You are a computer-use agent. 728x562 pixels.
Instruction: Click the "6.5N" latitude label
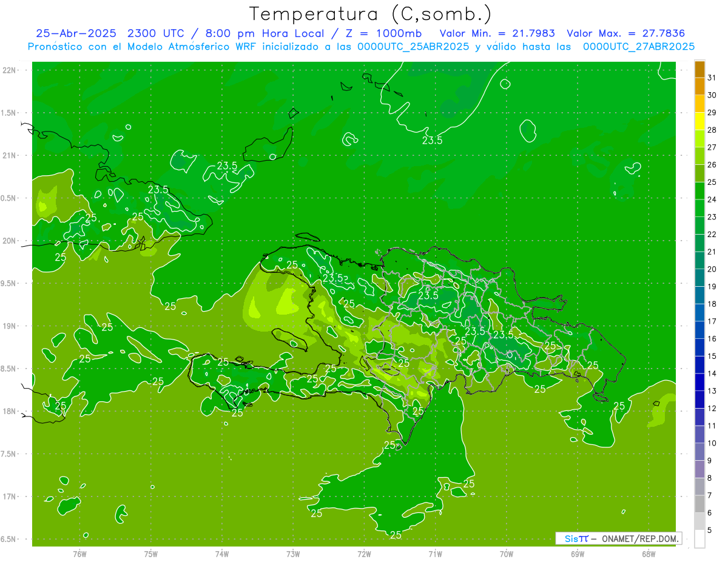(x=9, y=539)
